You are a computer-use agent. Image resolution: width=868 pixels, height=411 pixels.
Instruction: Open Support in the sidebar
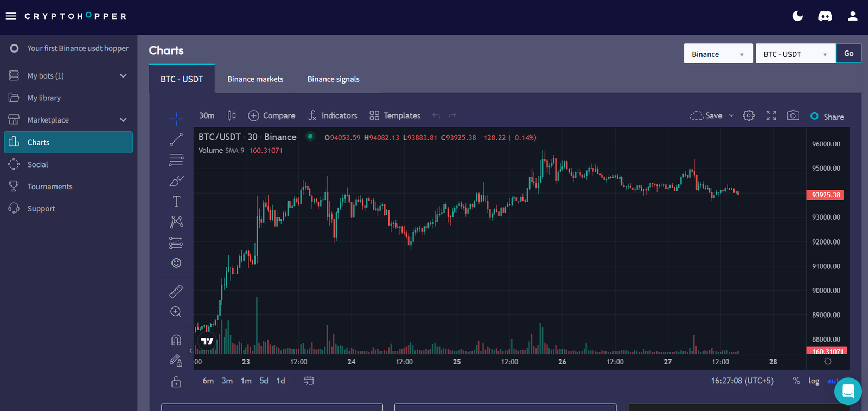coord(68,209)
